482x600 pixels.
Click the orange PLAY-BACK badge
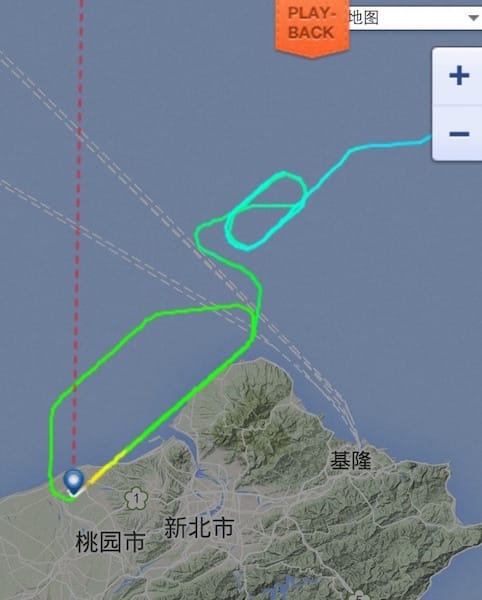tap(312, 27)
